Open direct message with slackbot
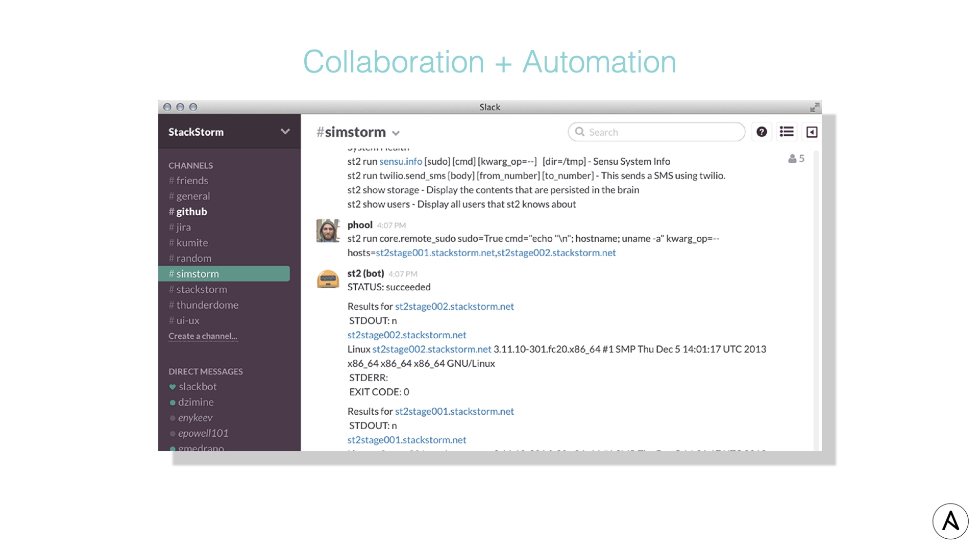The height and width of the screenshot is (551, 980). [193, 387]
